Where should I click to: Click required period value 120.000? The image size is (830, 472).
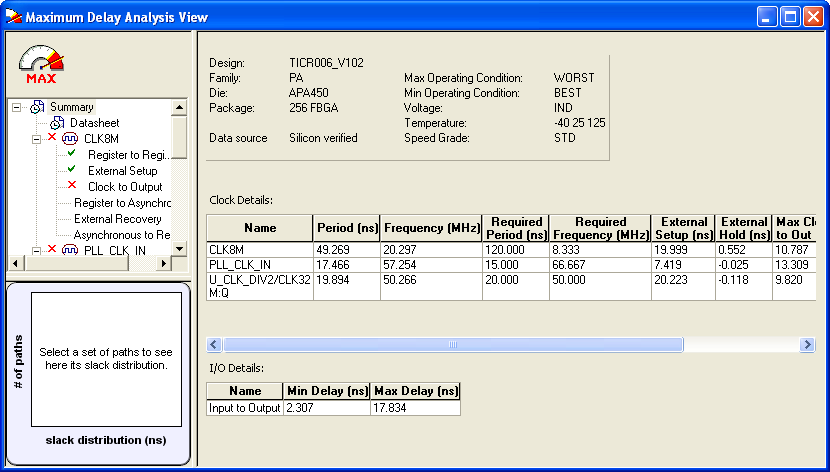516,250
